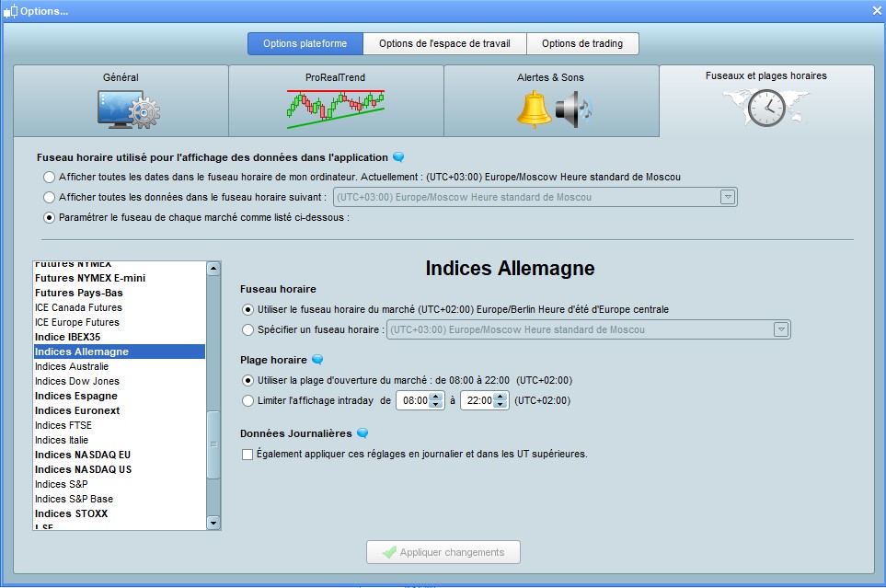Image resolution: width=886 pixels, height=588 pixels.
Task: Click the 22:00 end time input field
Action: pyautogui.click(x=478, y=400)
